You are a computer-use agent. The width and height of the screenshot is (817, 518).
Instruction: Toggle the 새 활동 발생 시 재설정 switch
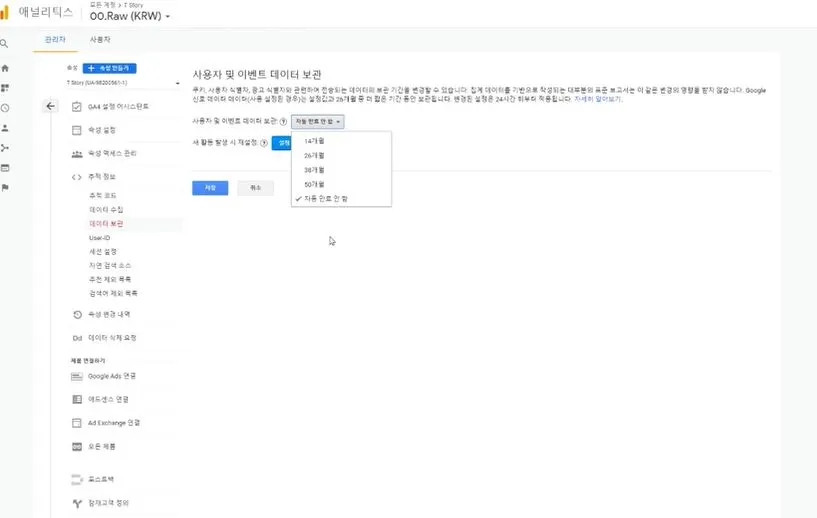(281, 143)
